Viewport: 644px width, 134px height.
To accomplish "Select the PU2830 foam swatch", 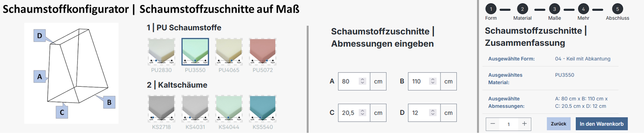I will (161, 51).
